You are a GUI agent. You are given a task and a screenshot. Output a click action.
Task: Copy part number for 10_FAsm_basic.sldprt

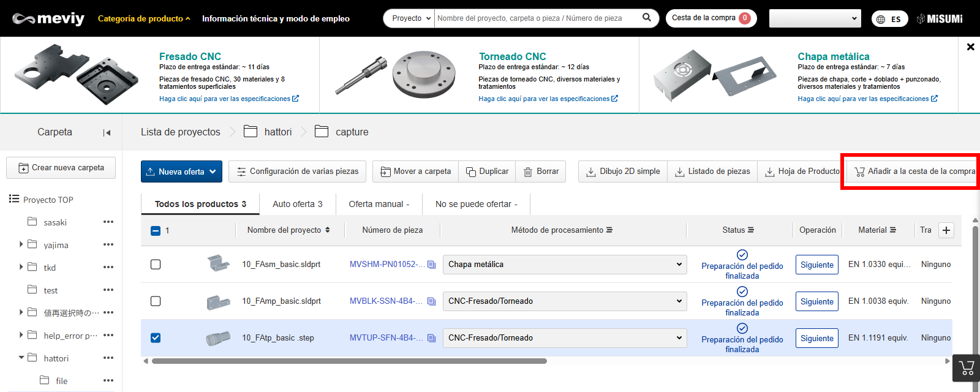[431, 265]
